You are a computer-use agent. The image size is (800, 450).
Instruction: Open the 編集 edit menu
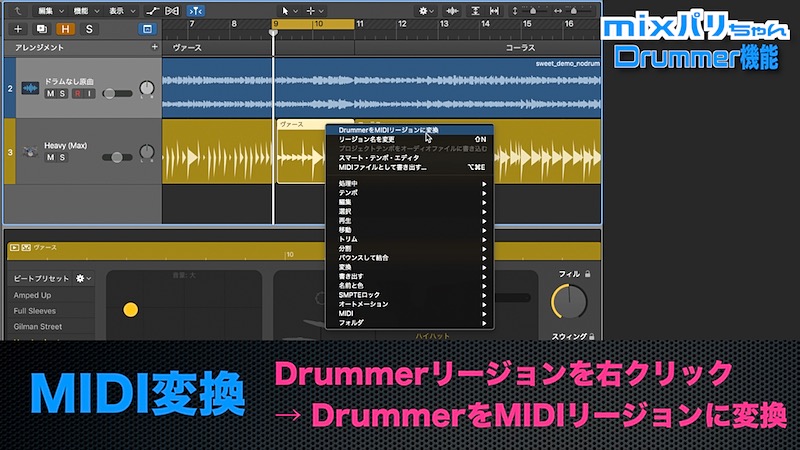tap(51, 11)
